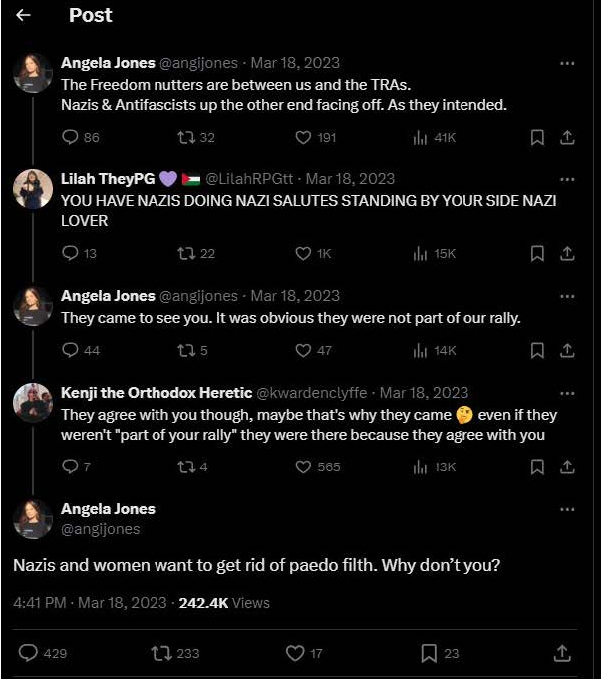Repost the main post with 233 reposts
This screenshot has height=679, width=601.
click(x=161, y=653)
